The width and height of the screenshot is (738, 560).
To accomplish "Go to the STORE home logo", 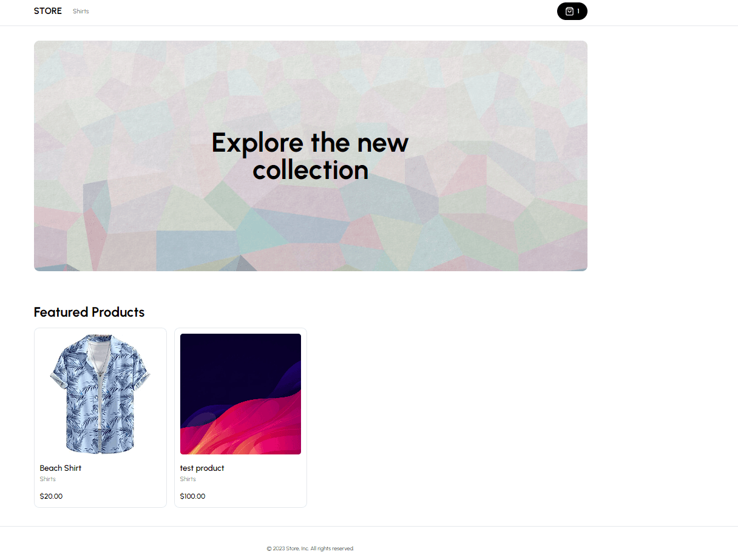I will pos(48,11).
